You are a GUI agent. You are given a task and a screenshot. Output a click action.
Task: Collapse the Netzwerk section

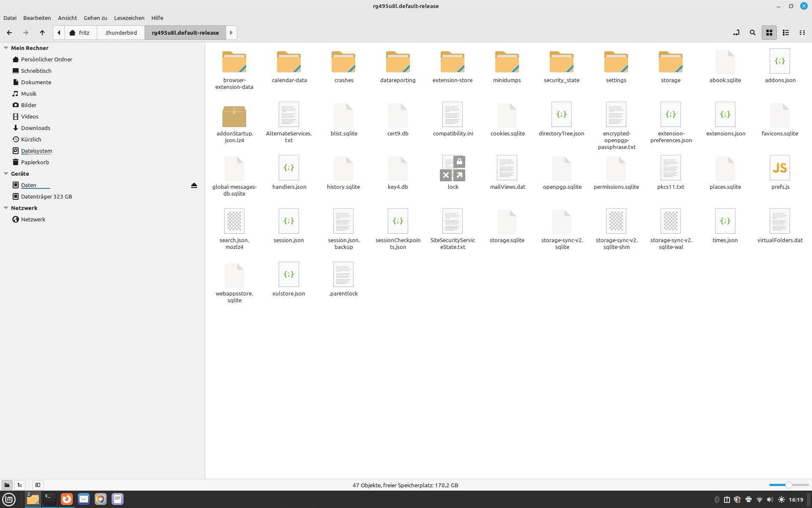pyautogui.click(x=6, y=208)
